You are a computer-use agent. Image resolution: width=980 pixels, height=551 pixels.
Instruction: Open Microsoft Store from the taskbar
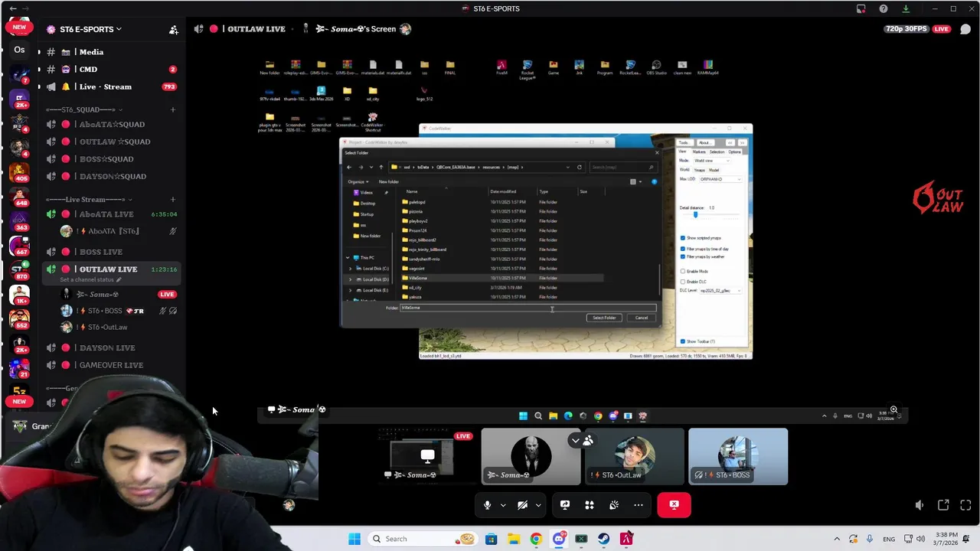(491, 539)
